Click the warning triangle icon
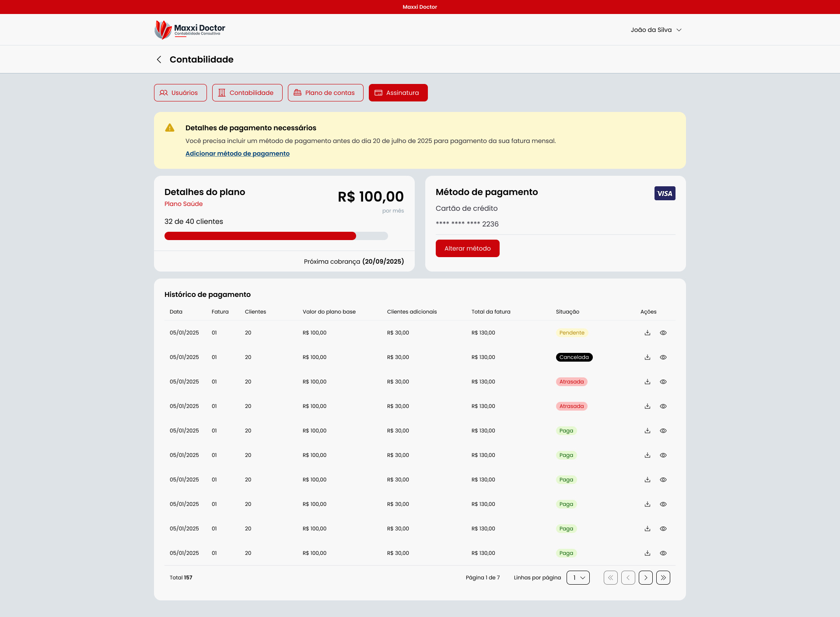The height and width of the screenshot is (617, 840). point(170,128)
